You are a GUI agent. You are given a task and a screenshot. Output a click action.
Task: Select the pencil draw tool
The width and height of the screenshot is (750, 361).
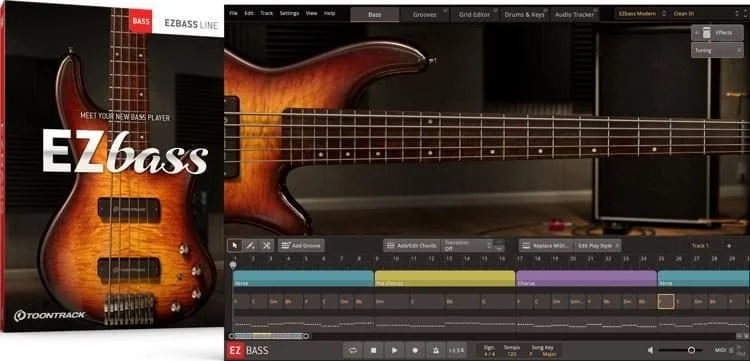[x=250, y=246]
